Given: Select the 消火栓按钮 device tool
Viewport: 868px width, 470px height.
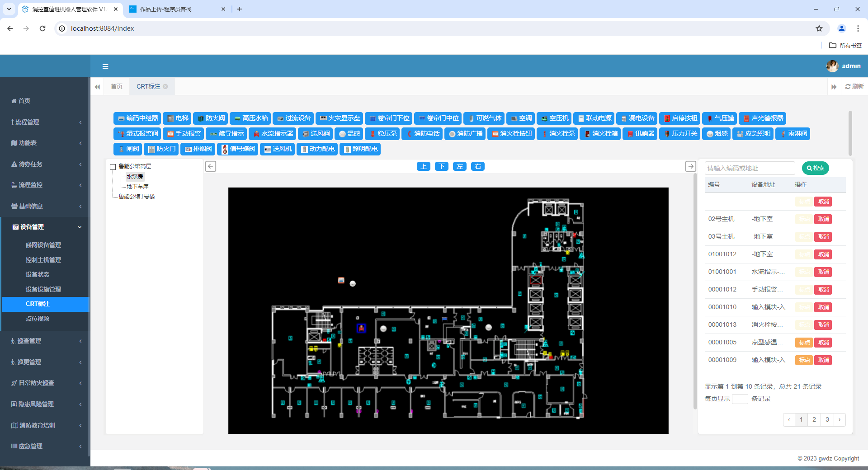Looking at the screenshot, I should coord(511,133).
